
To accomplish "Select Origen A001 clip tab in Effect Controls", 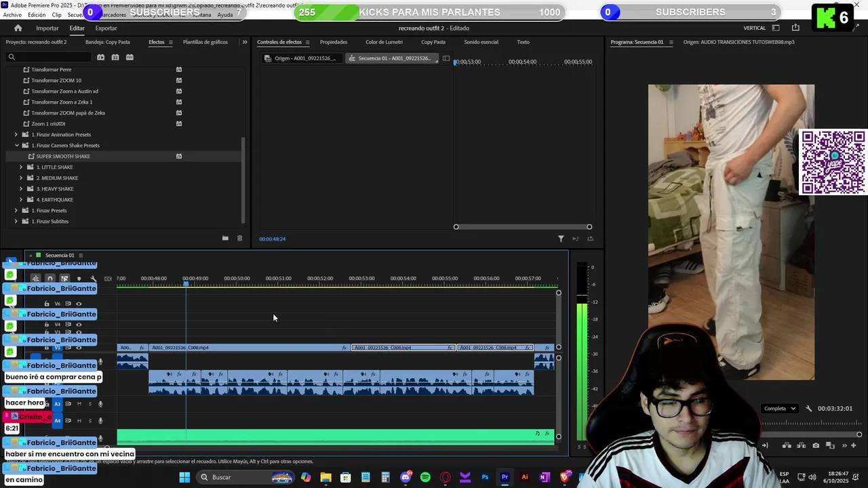I will [301, 58].
